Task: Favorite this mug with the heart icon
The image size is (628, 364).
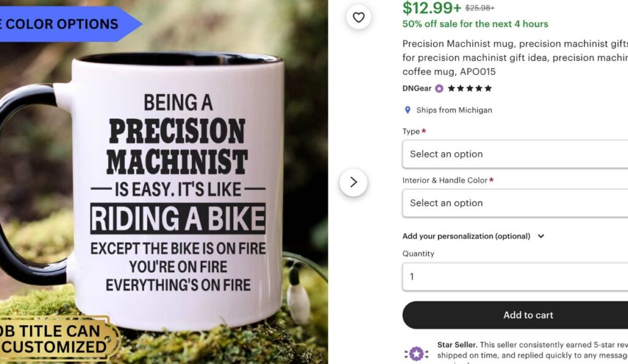Action: [x=359, y=17]
